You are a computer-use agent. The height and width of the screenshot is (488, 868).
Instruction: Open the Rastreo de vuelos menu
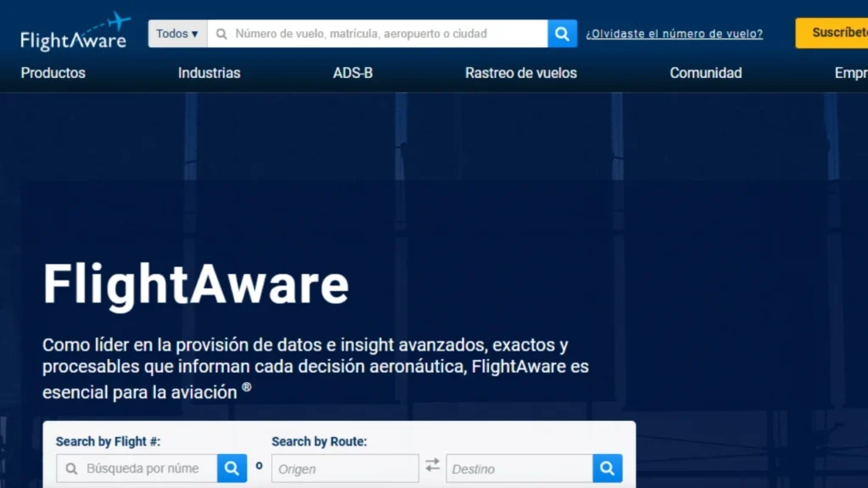[x=521, y=73]
